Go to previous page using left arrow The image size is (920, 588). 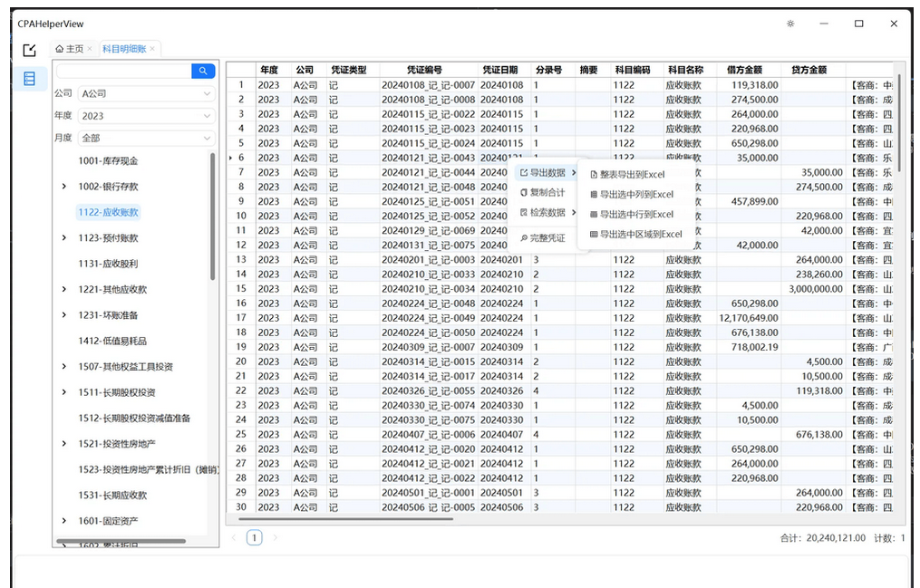click(234, 538)
